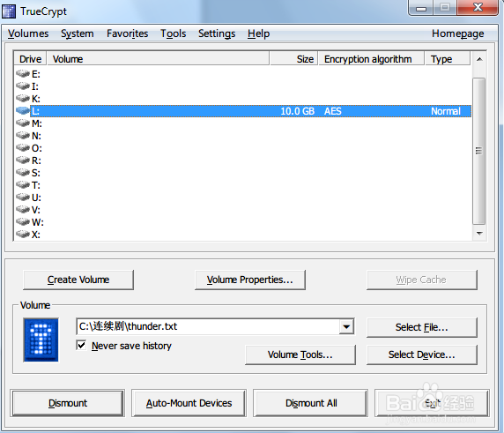The image size is (504, 433).
Task: Click the R: drive icon
Action: [23, 160]
